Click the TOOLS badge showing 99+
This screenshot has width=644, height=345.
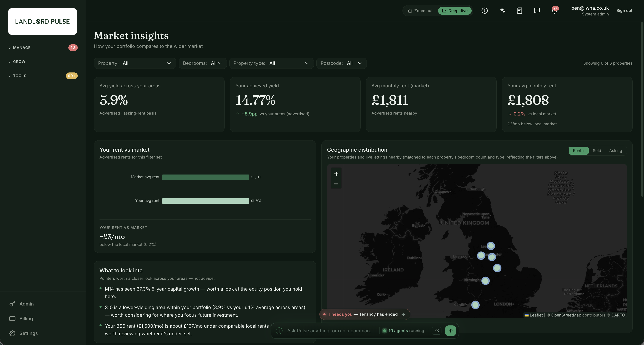pos(72,76)
